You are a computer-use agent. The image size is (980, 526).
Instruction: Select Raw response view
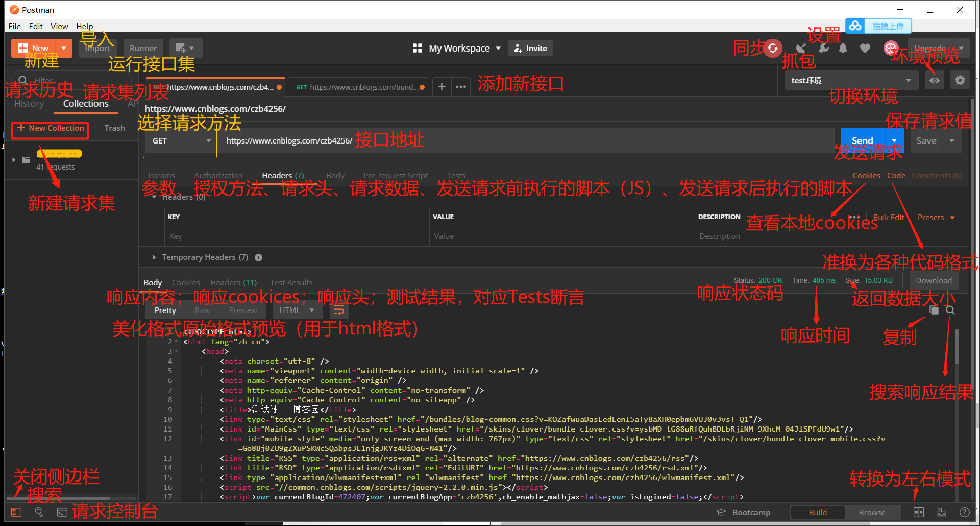click(203, 310)
